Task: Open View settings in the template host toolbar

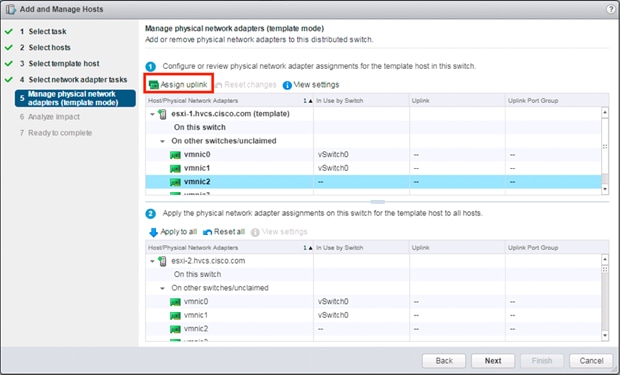Action: pyautogui.click(x=311, y=85)
